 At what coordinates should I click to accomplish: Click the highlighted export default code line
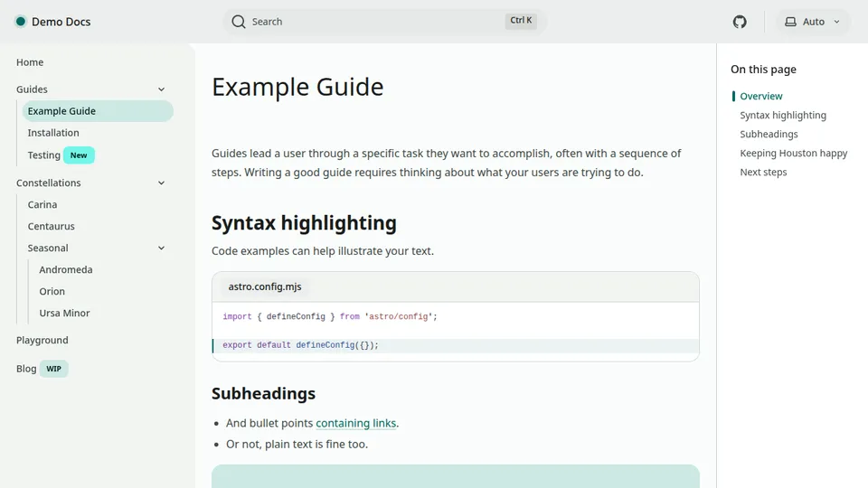click(455, 345)
